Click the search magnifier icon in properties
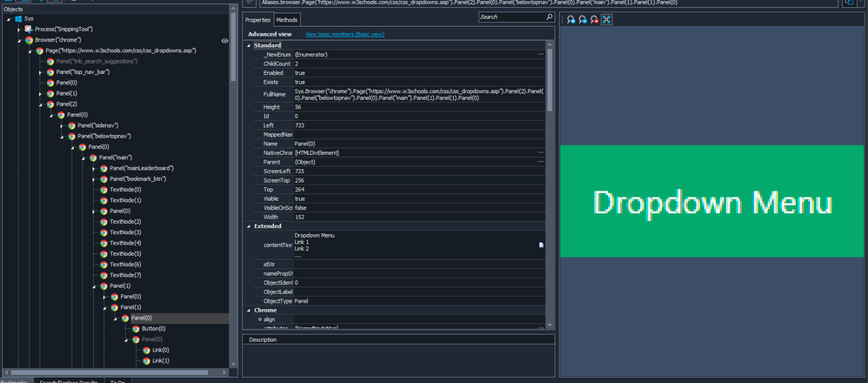Screen dimensions: 868x383 coord(549,17)
